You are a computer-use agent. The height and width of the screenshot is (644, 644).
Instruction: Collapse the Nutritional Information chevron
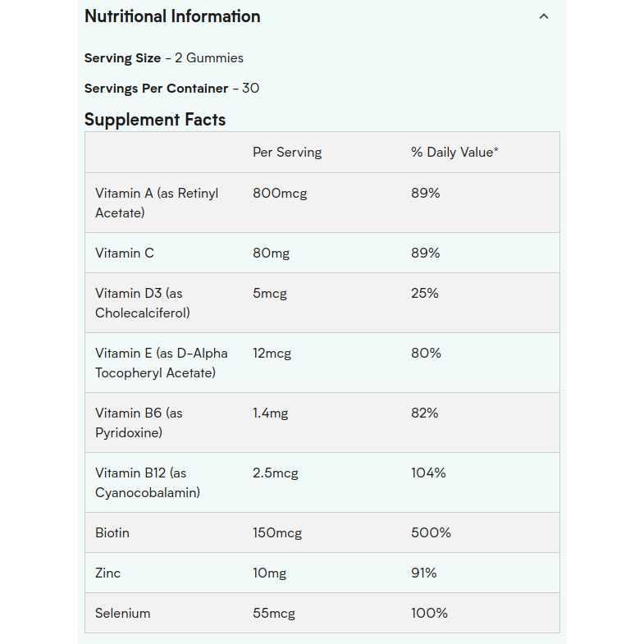coord(543,16)
